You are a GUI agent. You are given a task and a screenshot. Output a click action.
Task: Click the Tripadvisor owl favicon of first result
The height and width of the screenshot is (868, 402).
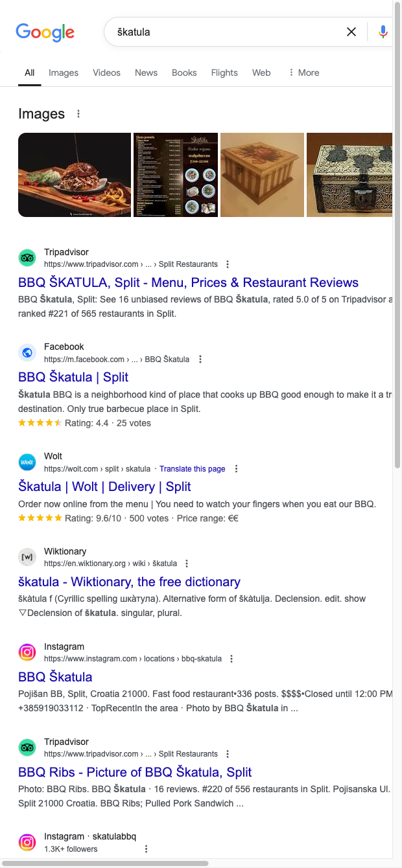tap(27, 258)
